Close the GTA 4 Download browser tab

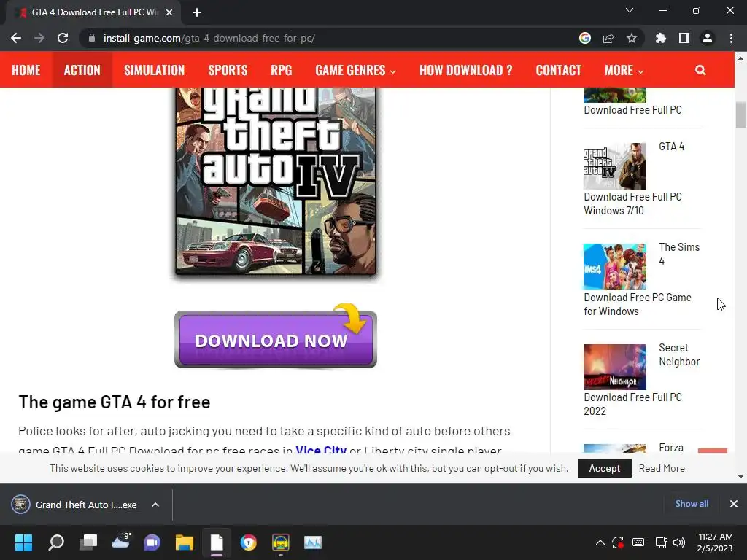tap(169, 12)
